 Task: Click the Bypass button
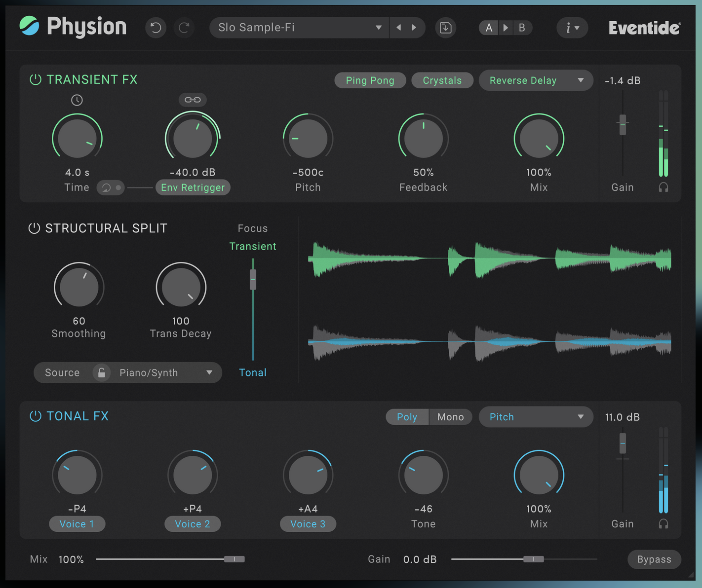[x=654, y=559]
